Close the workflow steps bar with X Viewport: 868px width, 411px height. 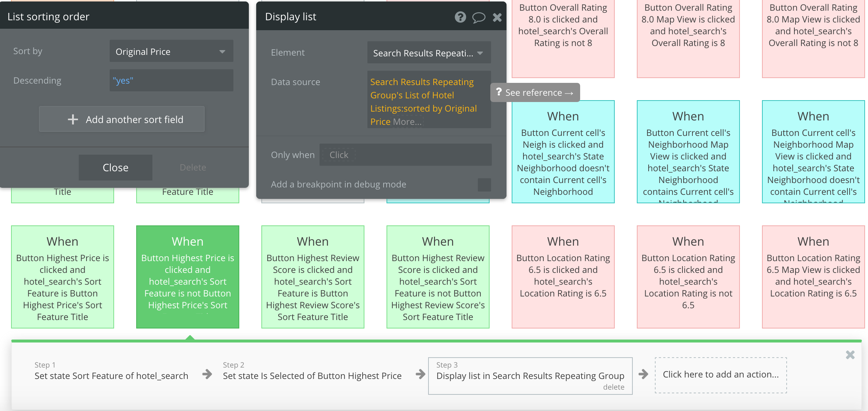[x=850, y=355]
